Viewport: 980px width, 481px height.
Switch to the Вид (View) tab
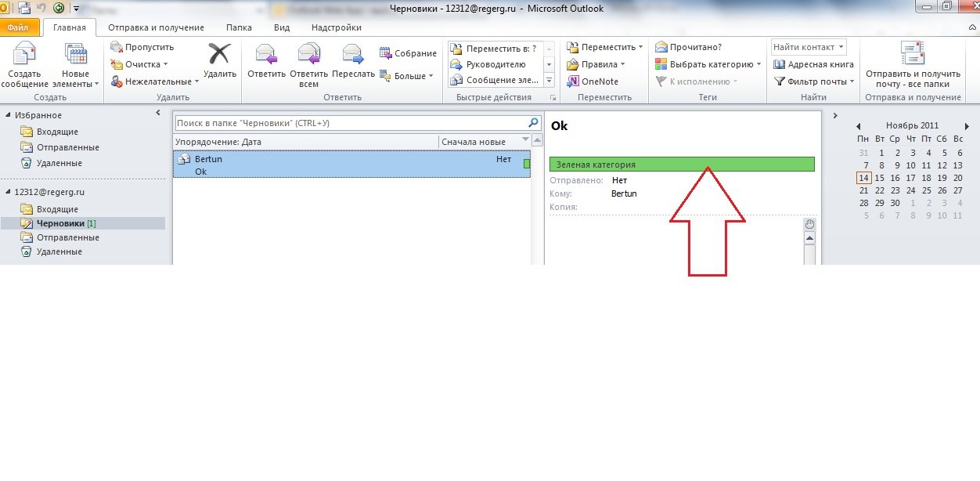point(282,27)
